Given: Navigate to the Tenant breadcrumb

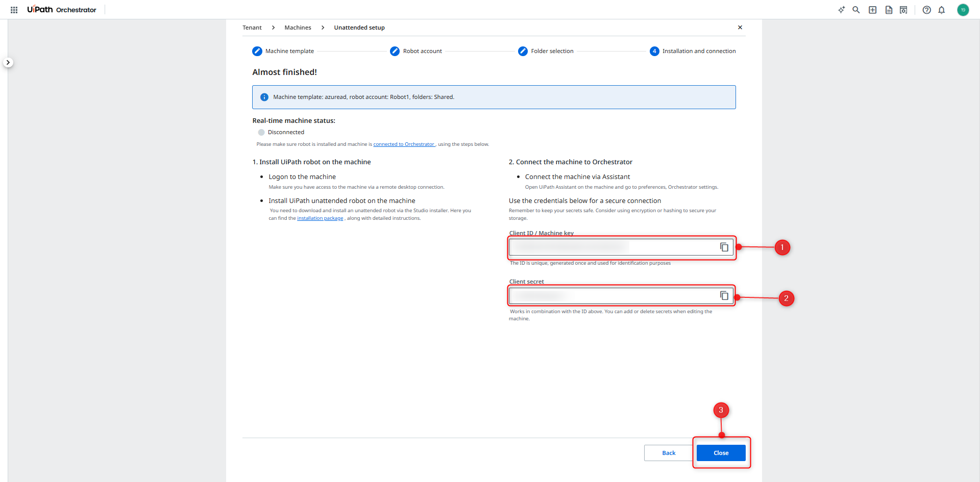Looking at the screenshot, I should [252, 28].
